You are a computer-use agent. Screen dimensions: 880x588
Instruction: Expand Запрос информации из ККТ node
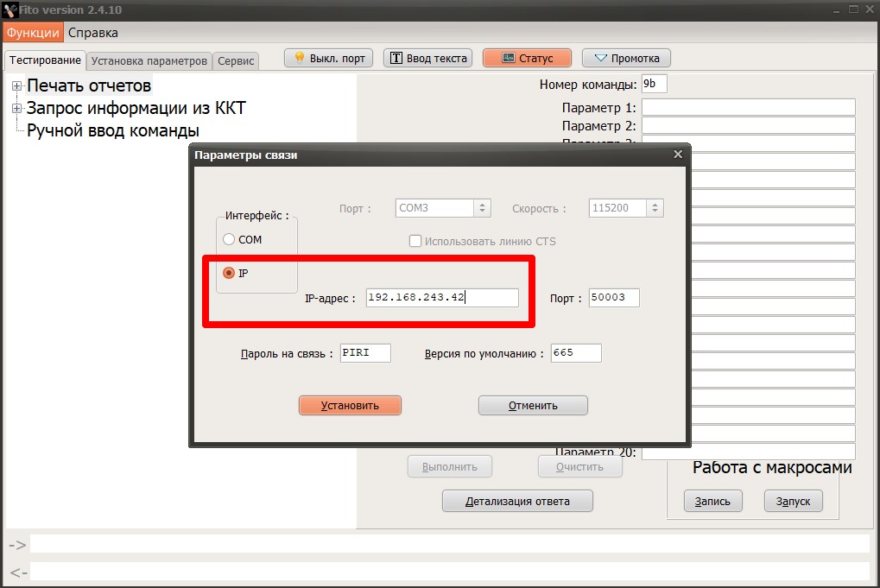tap(16, 108)
